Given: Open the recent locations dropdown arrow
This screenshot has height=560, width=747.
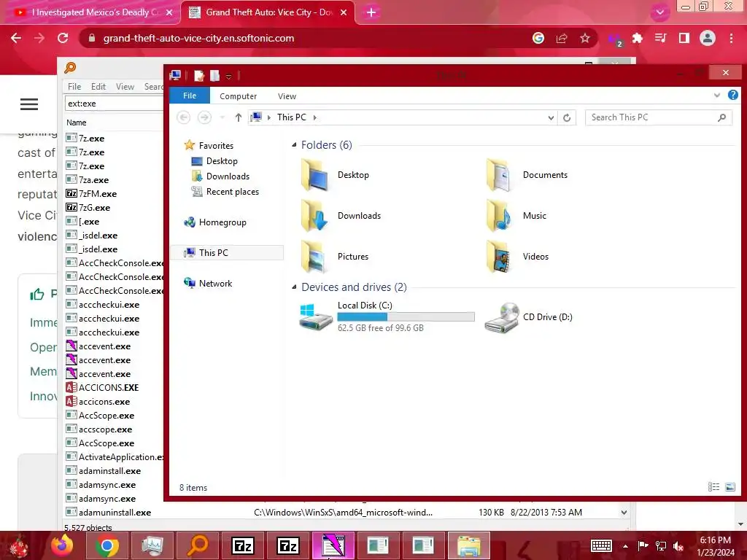Looking at the screenshot, I should [x=222, y=117].
